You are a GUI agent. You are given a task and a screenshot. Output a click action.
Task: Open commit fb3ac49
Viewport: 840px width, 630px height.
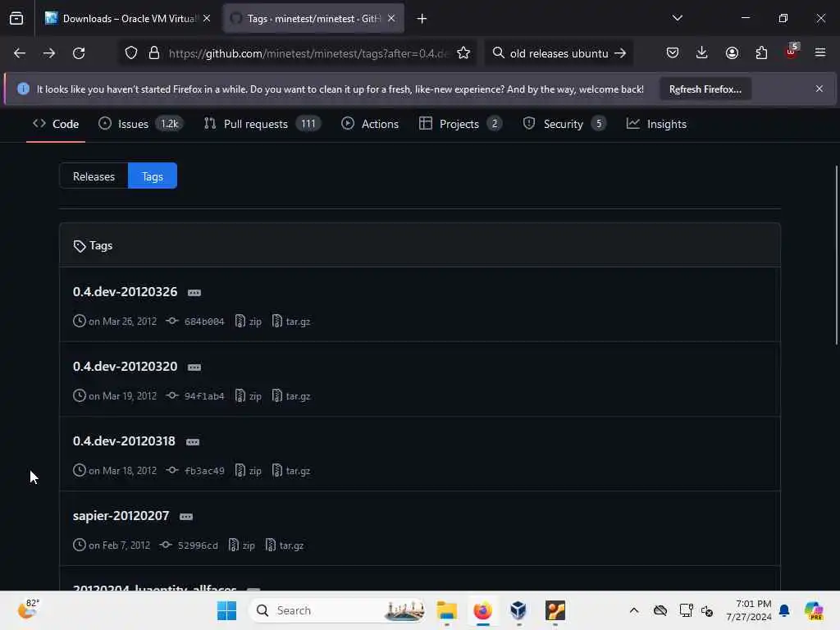pos(204,471)
